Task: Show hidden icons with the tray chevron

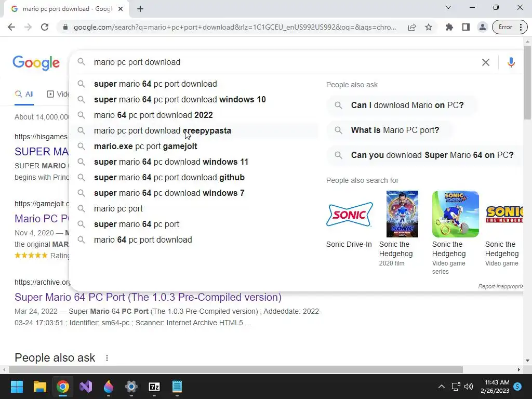Action: tap(441, 387)
